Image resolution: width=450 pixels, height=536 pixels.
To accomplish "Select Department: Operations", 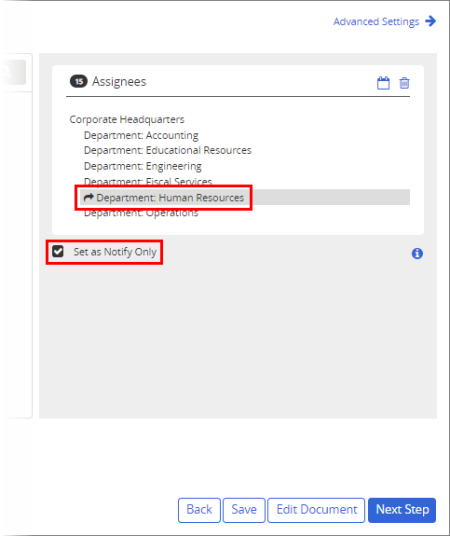I will tap(141, 213).
